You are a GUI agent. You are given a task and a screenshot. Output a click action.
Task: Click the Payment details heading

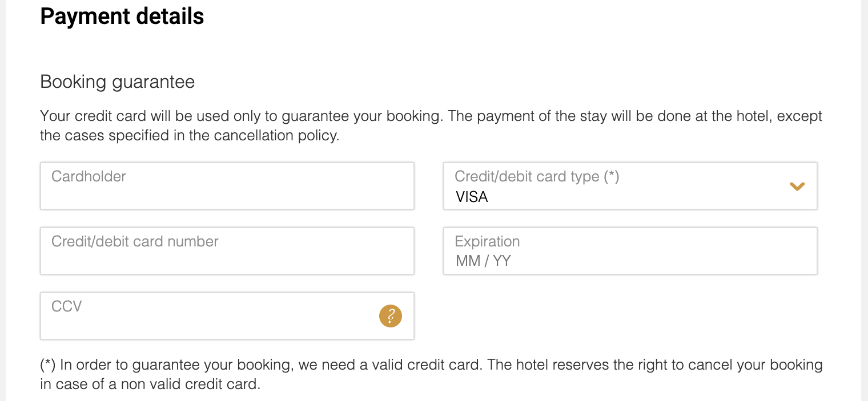pyautogui.click(x=122, y=16)
